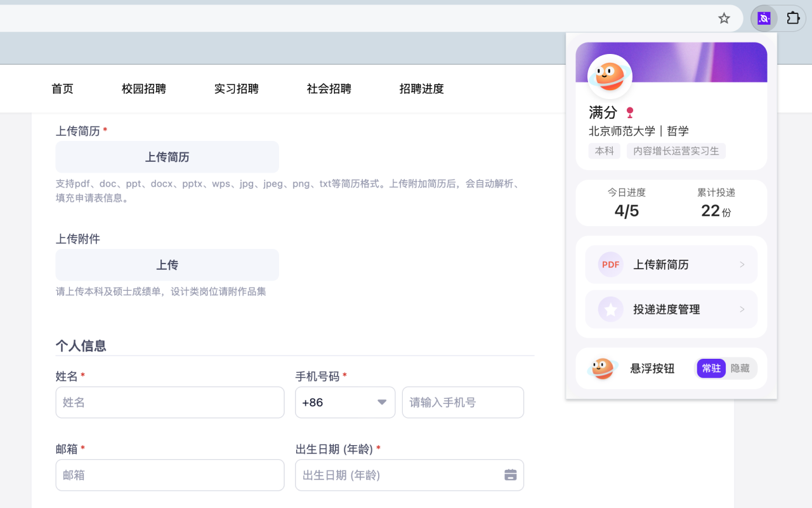The image size is (812, 508).
Task: Click the browser extensions puzzle icon
Action: (792, 18)
